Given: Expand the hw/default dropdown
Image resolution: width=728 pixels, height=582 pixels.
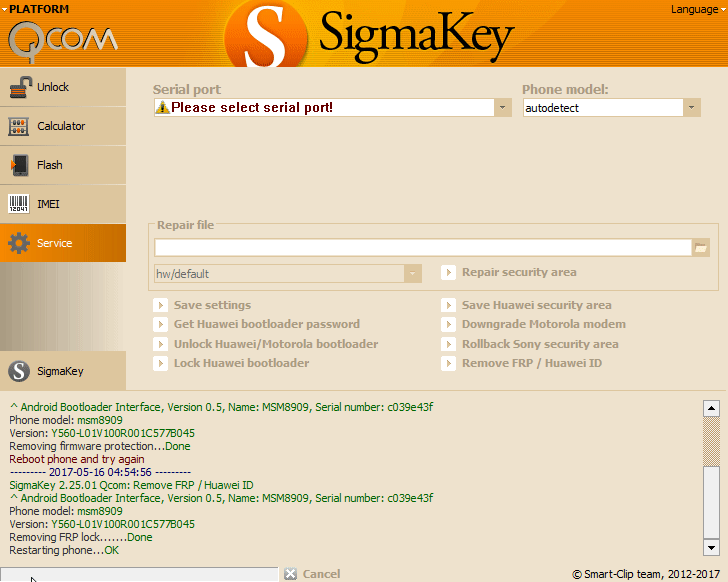Looking at the screenshot, I should tap(412, 274).
